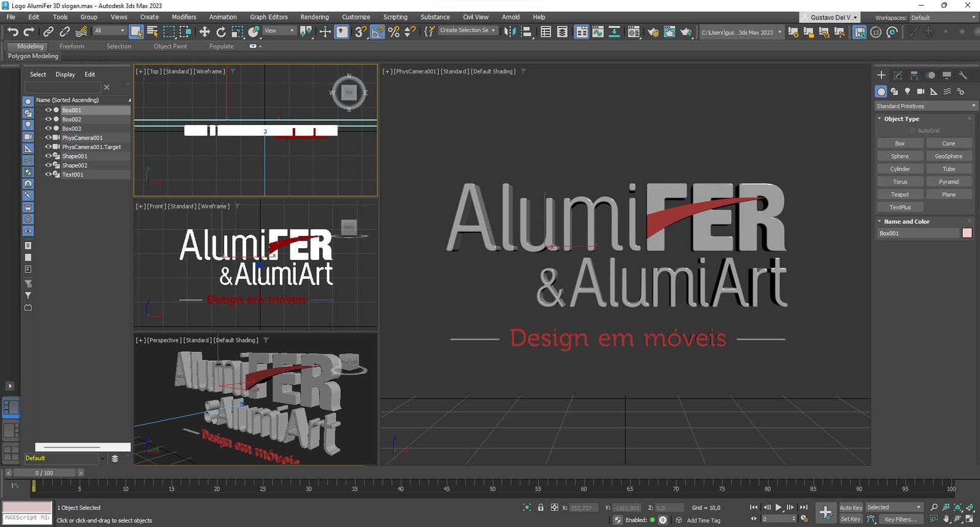
Task: Toggle the Percent Snap icon
Action: pyautogui.click(x=394, y=31)
